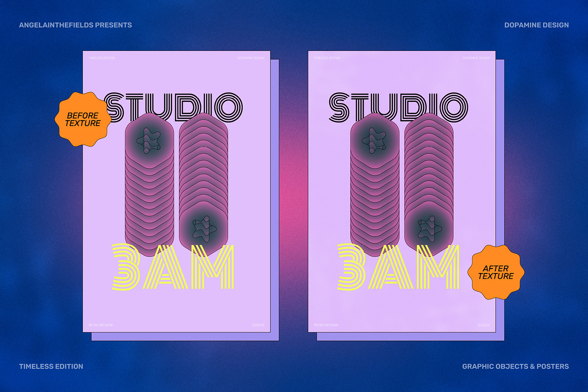Select the 'GRAPHIC OBJECTS & POSTERS' footer text

(515, 367)
